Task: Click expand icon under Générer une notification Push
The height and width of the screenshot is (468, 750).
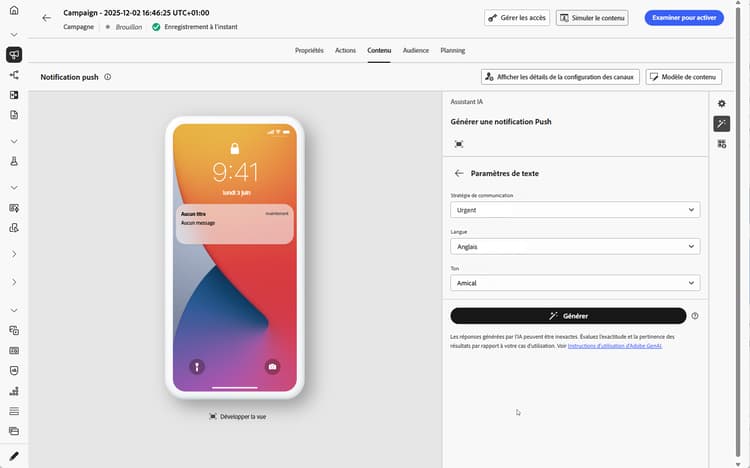Action: click(x=459, y=144)
